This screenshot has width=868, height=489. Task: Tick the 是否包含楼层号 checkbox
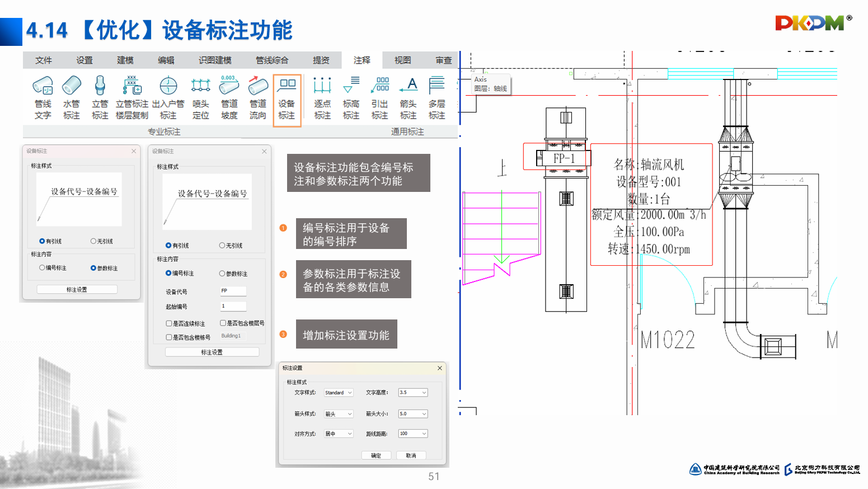coord(223,323)
